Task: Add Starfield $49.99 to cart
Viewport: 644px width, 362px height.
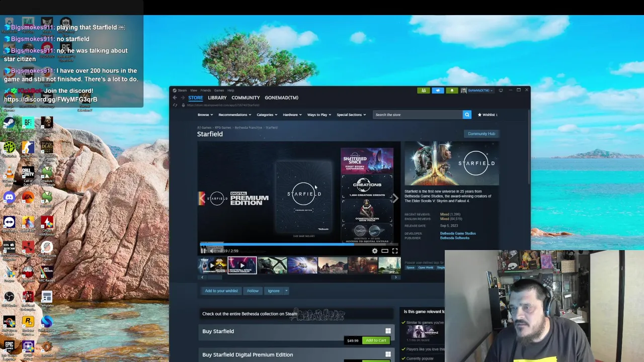Action: [376, 340]
